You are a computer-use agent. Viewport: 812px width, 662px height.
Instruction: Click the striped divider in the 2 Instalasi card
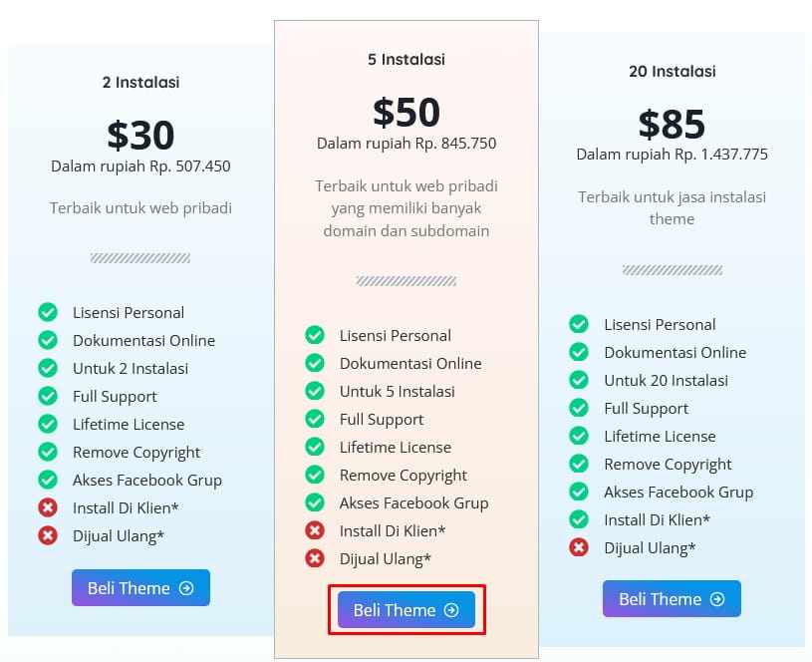140,258
